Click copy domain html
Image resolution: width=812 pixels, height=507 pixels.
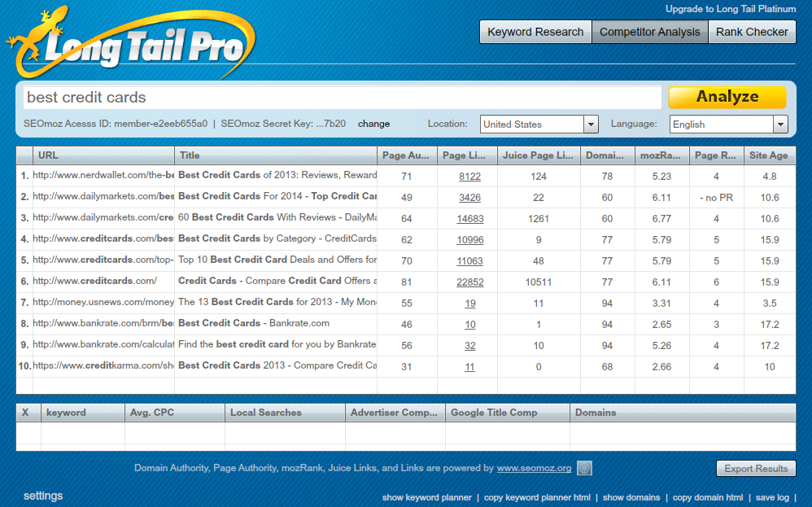(707, 498)
